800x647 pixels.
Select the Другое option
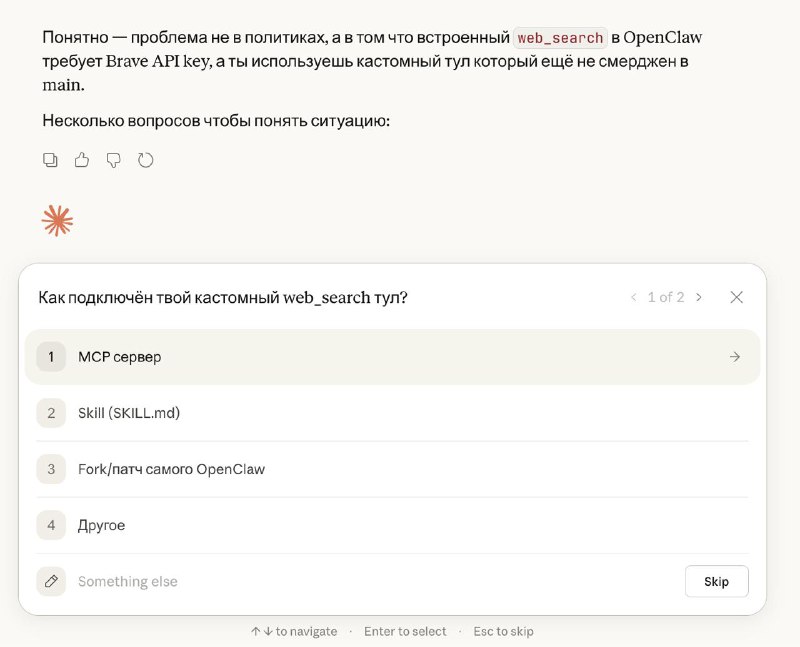[x=101, y=525]
